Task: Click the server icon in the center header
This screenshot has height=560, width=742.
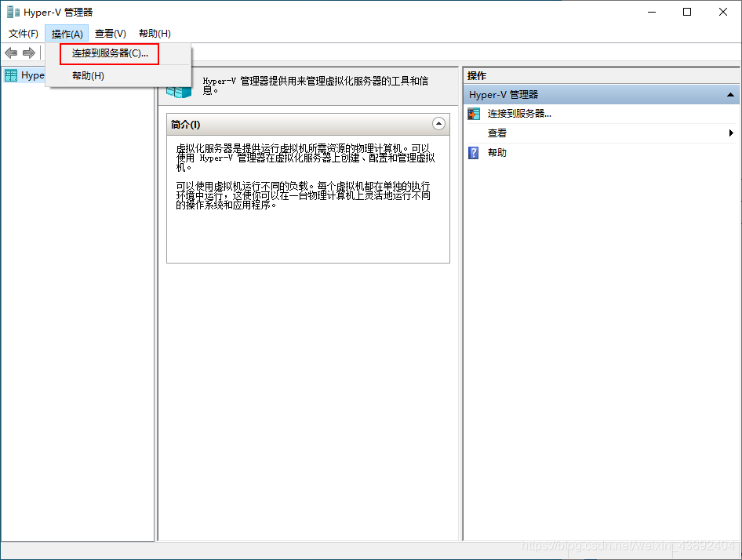Action: tap(180, 91)
